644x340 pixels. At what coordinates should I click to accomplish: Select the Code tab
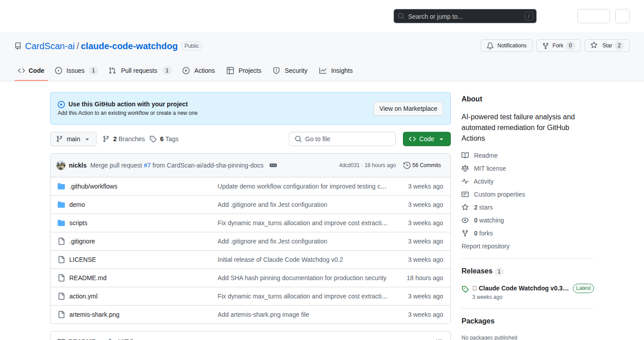click(x=31, y=71)
